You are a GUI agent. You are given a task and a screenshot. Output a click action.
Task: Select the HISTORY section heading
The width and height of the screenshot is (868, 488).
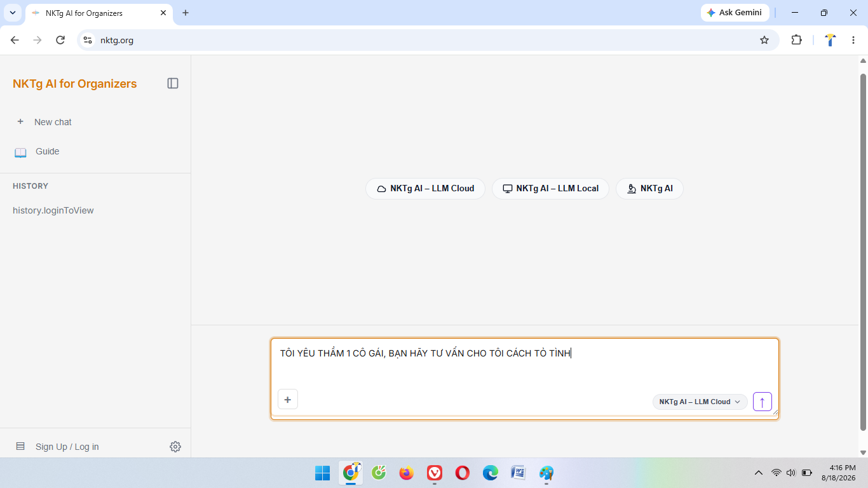[x=31, y=186]
